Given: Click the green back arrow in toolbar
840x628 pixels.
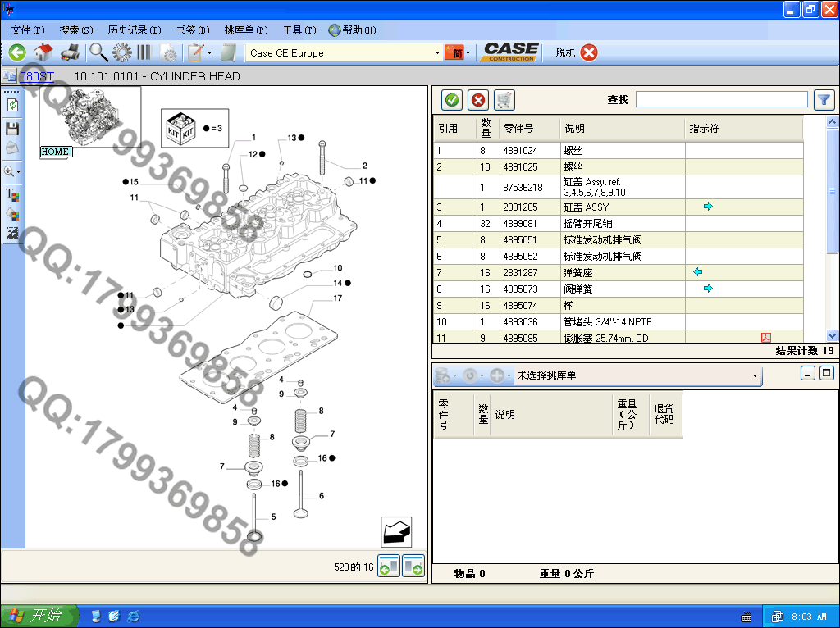Looking at the screenshot, I should tap(17, 52).
